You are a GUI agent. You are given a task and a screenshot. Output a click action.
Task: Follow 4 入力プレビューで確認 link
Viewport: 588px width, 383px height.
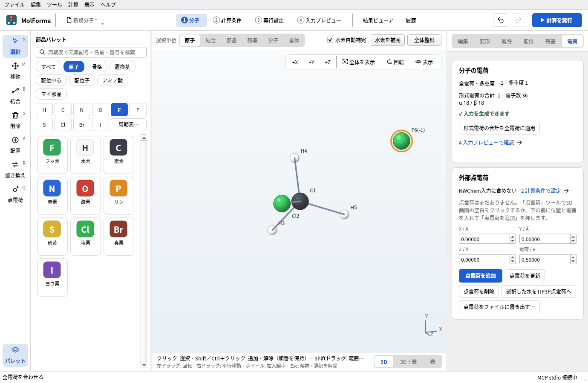pos(490,143)
